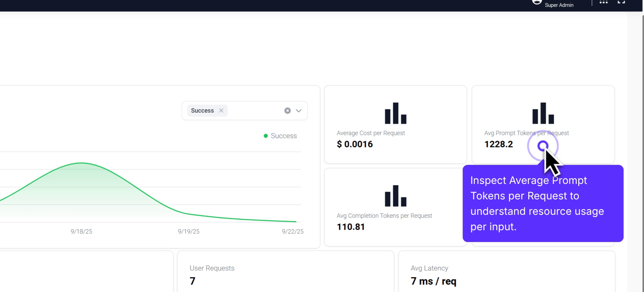
Task: Click the Success tag label in filter
Action: point(202,110)
